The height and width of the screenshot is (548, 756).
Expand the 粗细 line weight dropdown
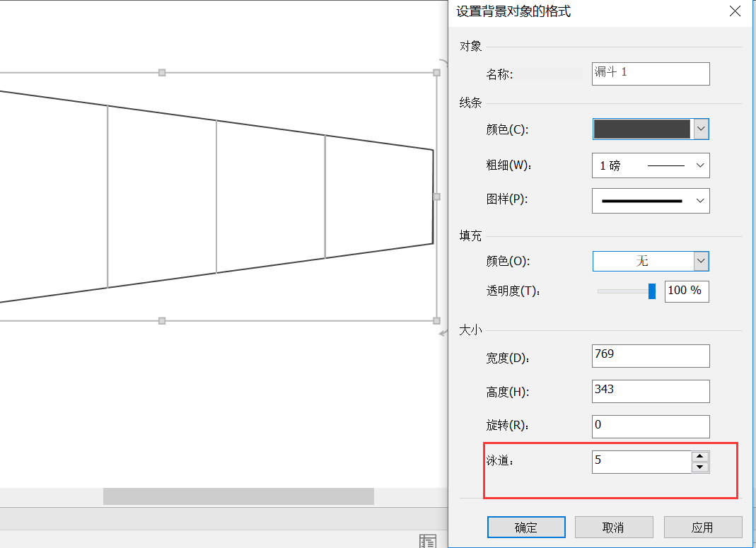coord(700,165)
